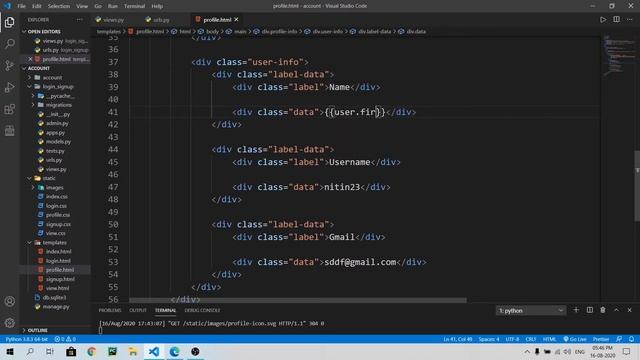Open File Explorer from the taskbar
The width and height of the screenshot is (640, 360).
click(133, 351)
